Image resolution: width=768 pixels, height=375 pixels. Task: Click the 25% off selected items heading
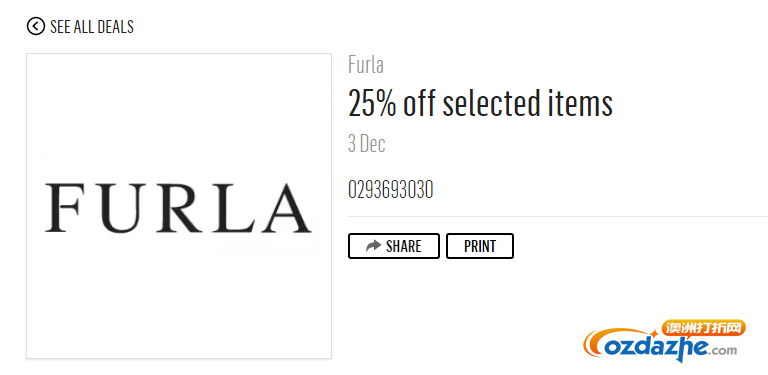[x=480, y=103]
